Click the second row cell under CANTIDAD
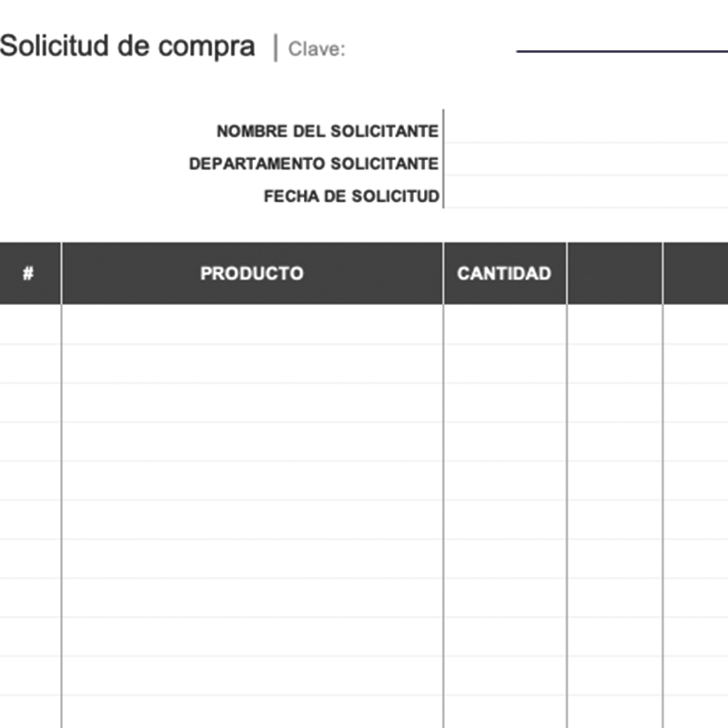Viewport: 728px width, 728px height. coord(504,364)
